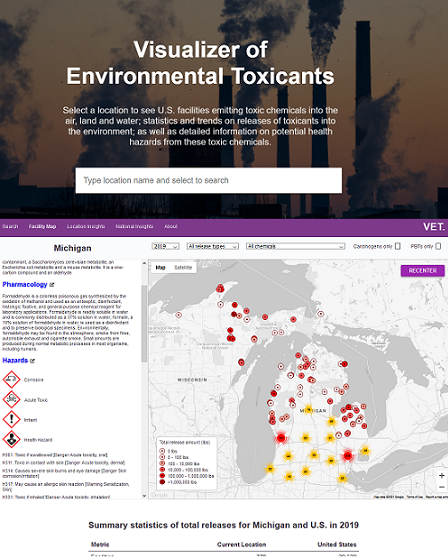Screen dimensions: 448x558
Task: Click the chemical info panel scrollbar thumb
Action: (144, 323)
